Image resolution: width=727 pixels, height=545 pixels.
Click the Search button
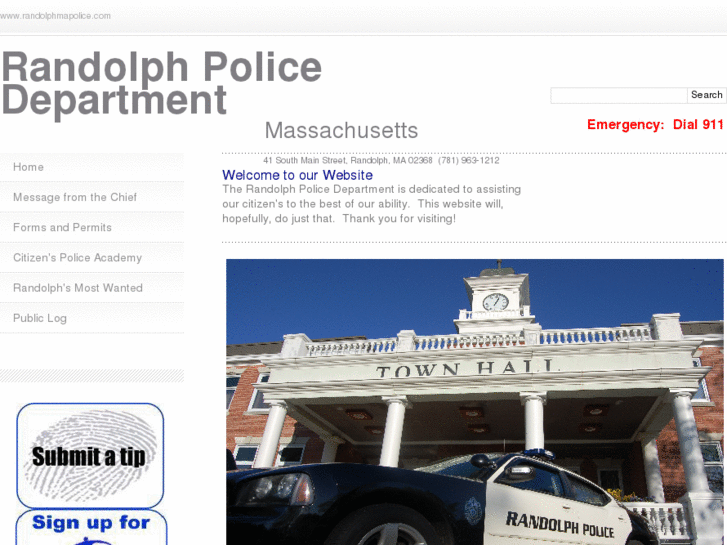[707, 95]
